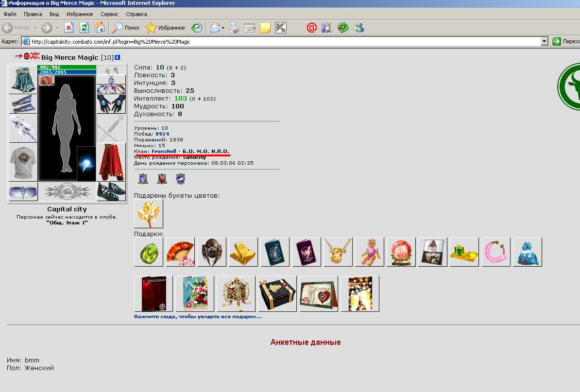Click the red skirt leggings slot
Image resolution: width=580 pixels, height=392 pixels.
click(111, 162)
